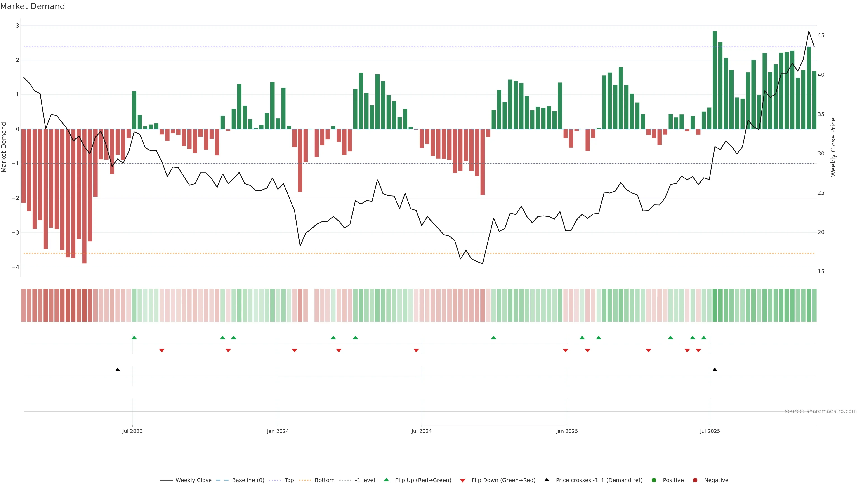The image size is (868, 488).
Task: Click black triangle marker after Jul 2025
Action: [x=715, y=370]
